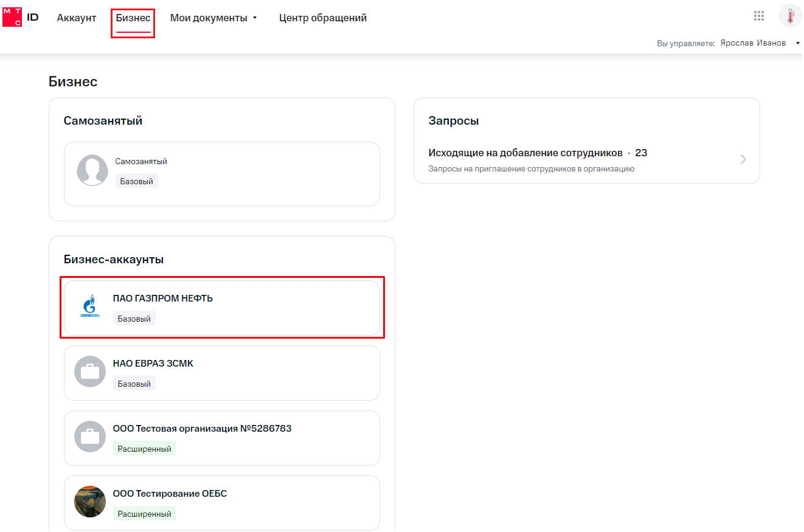Open ООО Тестирование ОЕБС account
This screenshot has width=804, height=532.
(222, 503)
